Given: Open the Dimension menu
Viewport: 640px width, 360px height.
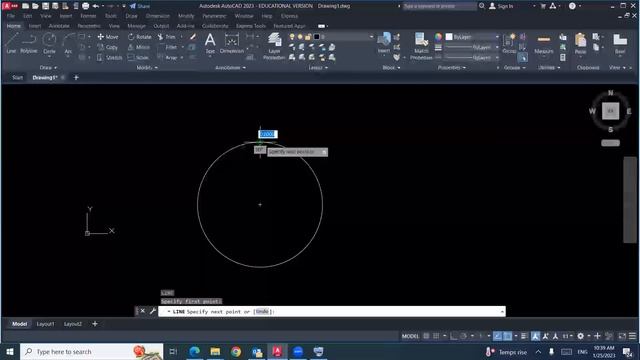Looking at the screenshot, I should [158, 16].
